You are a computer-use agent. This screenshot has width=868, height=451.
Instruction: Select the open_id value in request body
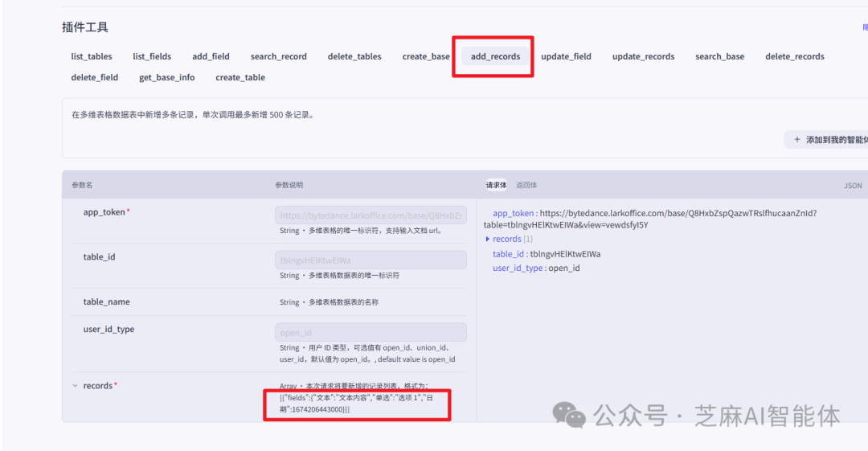[x=564, y=269]
